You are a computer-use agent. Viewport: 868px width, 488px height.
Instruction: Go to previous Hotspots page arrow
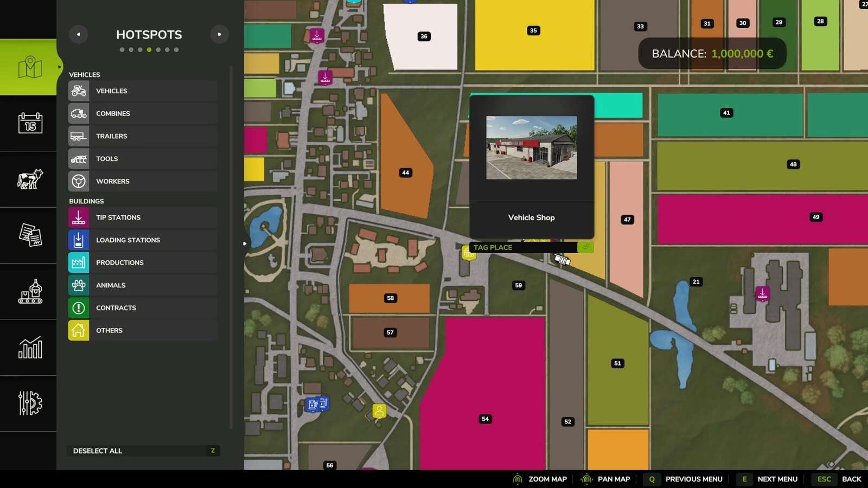click(79, 34)
